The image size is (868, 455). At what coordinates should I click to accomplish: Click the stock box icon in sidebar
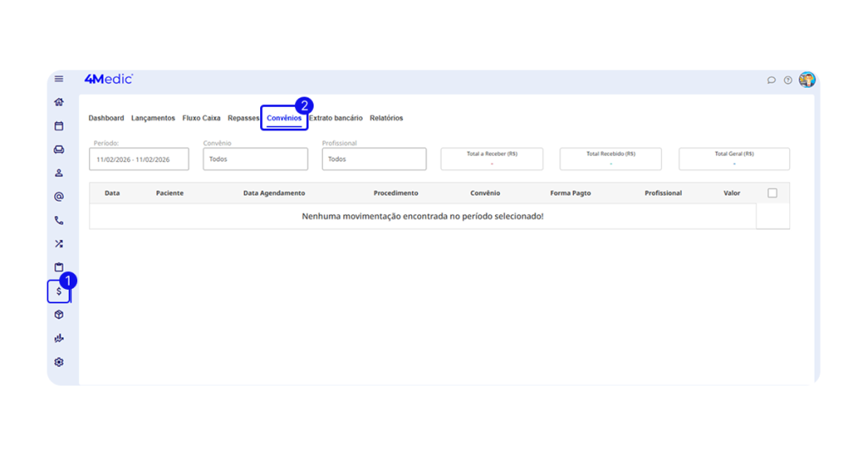pyautogui.click(x=58, y=315)
